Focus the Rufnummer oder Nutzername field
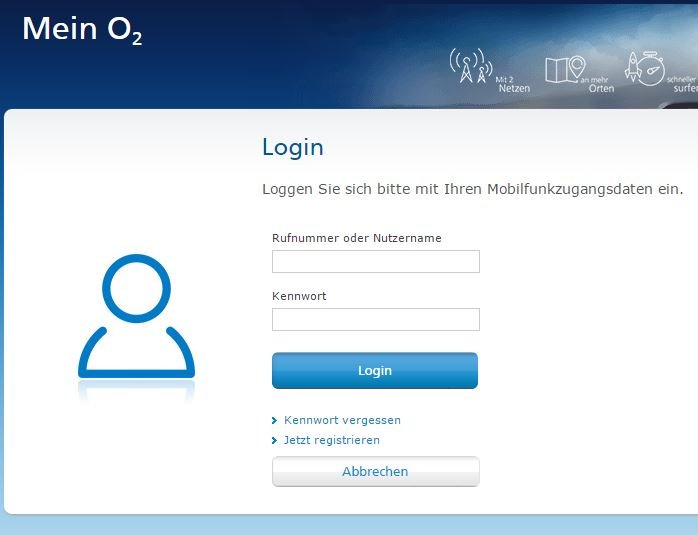Viewport: 698px width, 535px height. click(376, 261)
